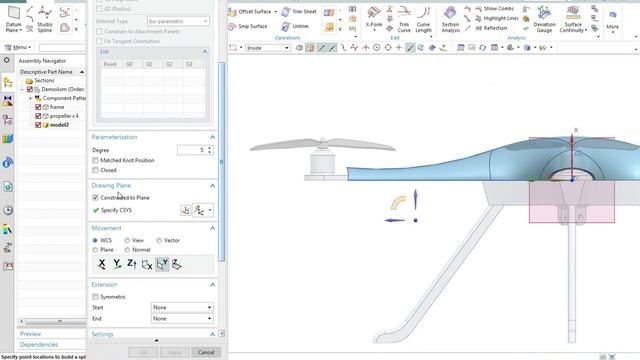Open the Surface Continuity tool
The height and width of the screenshot is (360, 640).
click(x=573, y=18)
